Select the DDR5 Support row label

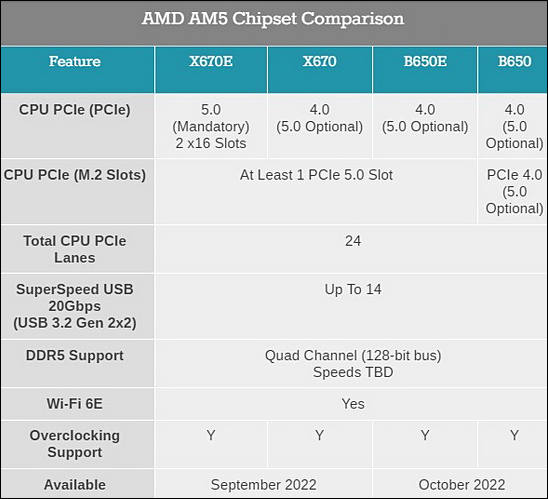click(x=74, y=355)
